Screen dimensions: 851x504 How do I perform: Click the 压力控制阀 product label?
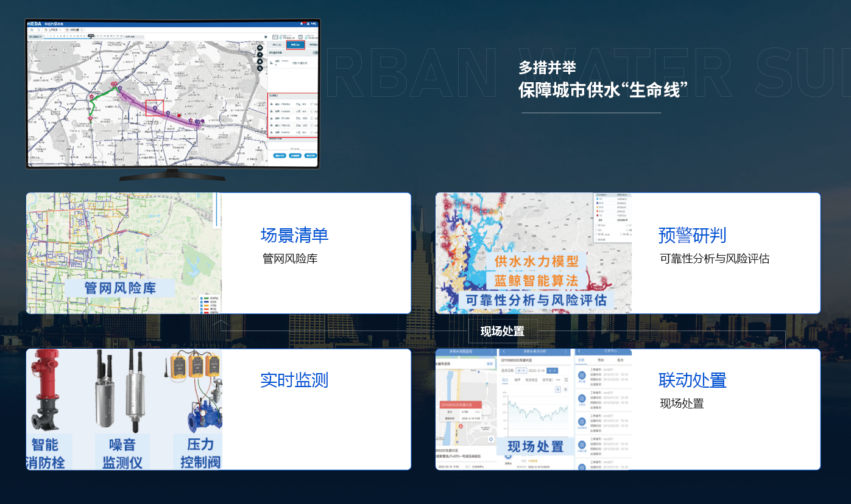click(x=200, y=453)
